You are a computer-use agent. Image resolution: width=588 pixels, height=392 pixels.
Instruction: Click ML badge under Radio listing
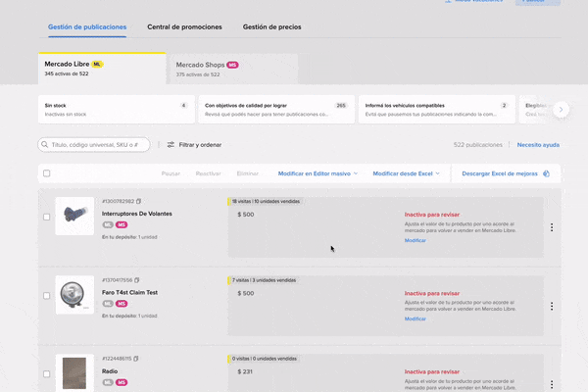point(108,382)
